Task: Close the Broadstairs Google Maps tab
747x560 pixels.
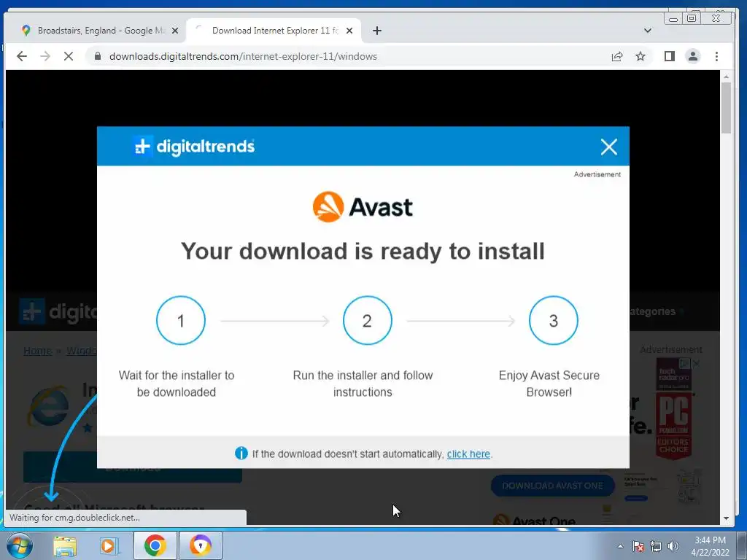Action: (x=175, y=31)
